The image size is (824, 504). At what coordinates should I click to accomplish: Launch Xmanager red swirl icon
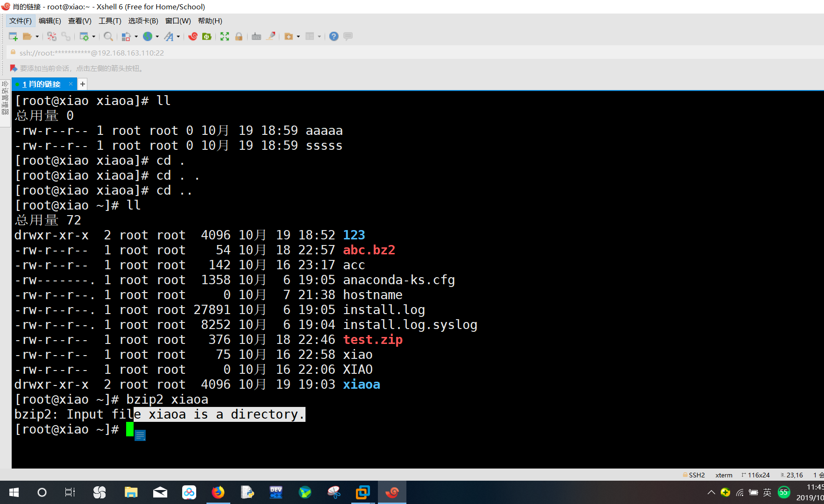[193, 36]
